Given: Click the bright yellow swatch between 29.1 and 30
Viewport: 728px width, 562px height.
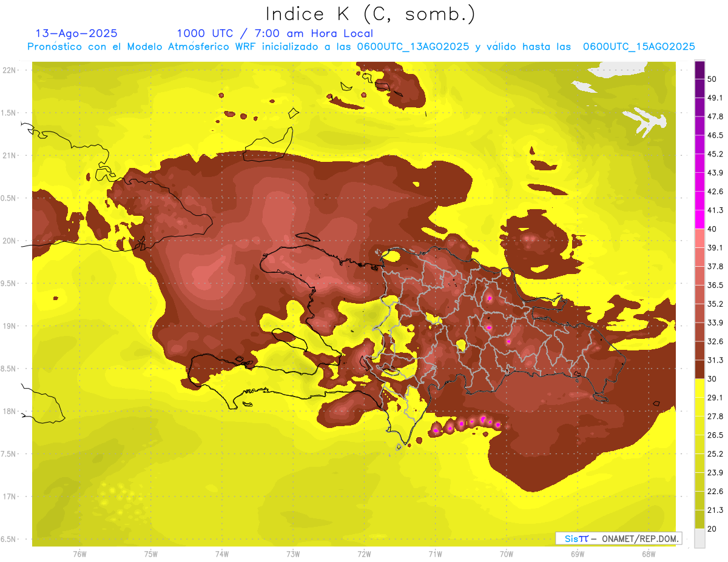Looking at the screenshot, I should tap(699, 387).
